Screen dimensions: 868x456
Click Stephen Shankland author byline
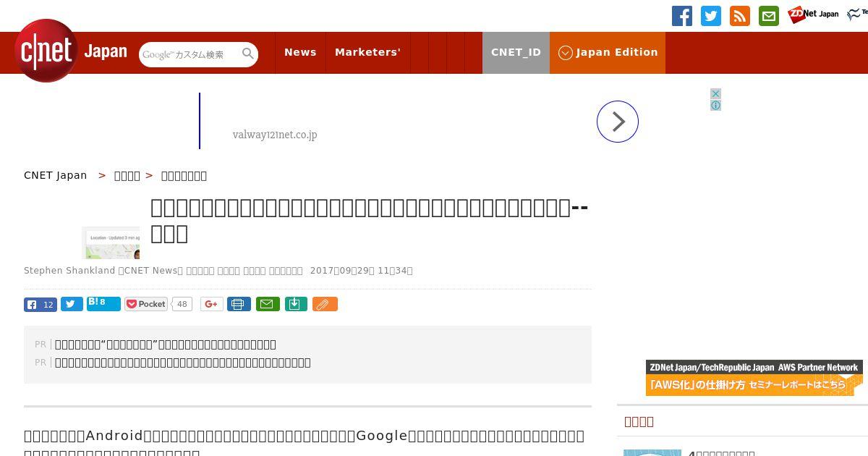pyautogui.click(x=69, y=271)
